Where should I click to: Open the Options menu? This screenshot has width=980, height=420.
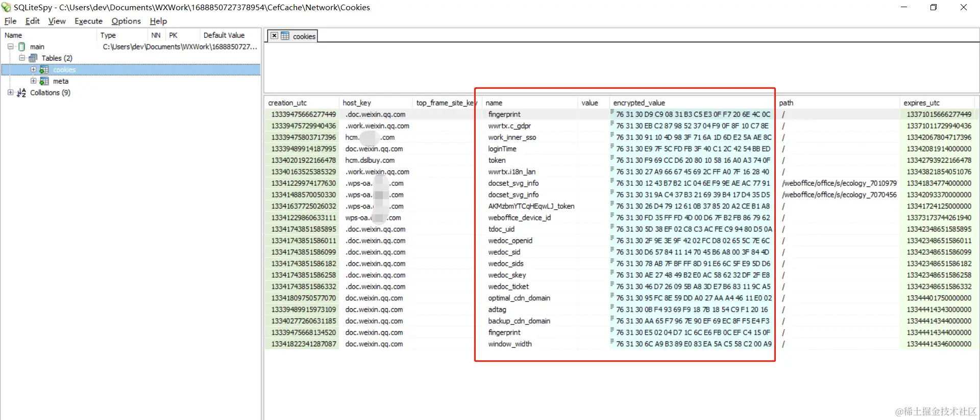click(x=126, y=21)
